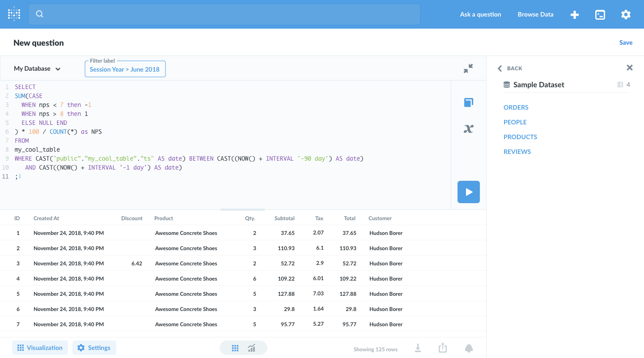Click the Customer column header
This screenshot has width=644, height=358.
coord(380,218)
